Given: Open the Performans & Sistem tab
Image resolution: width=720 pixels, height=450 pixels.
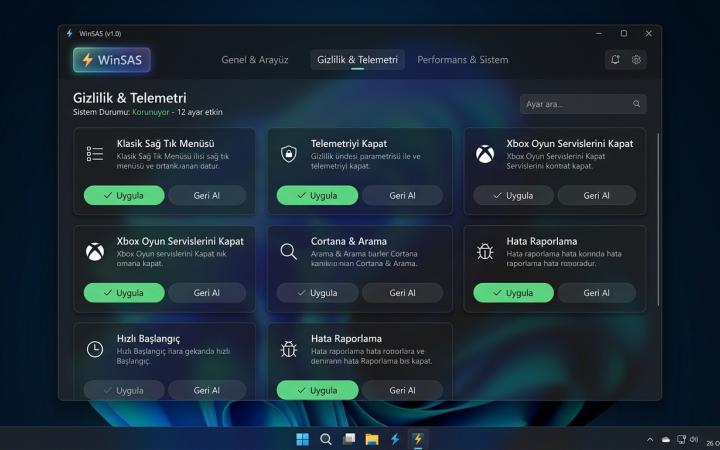Looking at the screenshot, I should (x=462, y=60).
